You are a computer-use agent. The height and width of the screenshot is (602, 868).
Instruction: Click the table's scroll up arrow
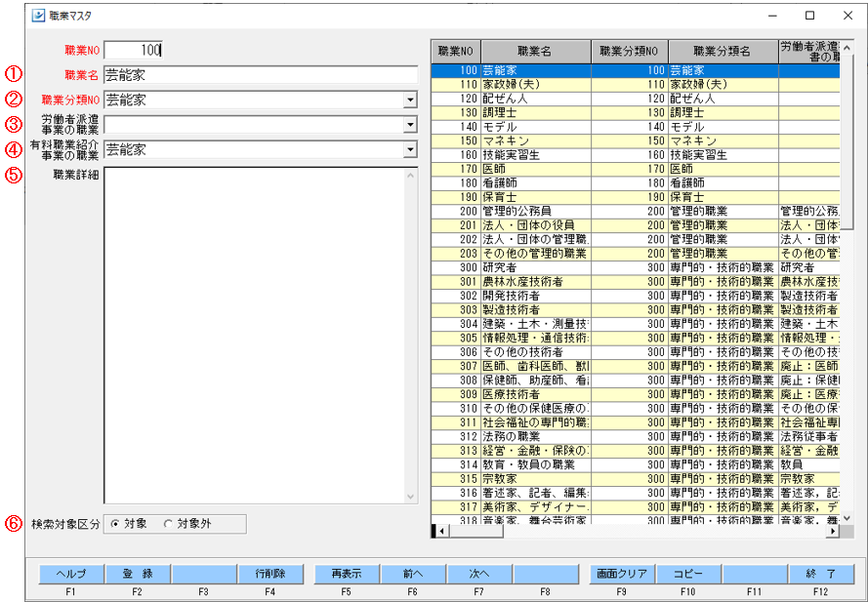tap(847, 48)
